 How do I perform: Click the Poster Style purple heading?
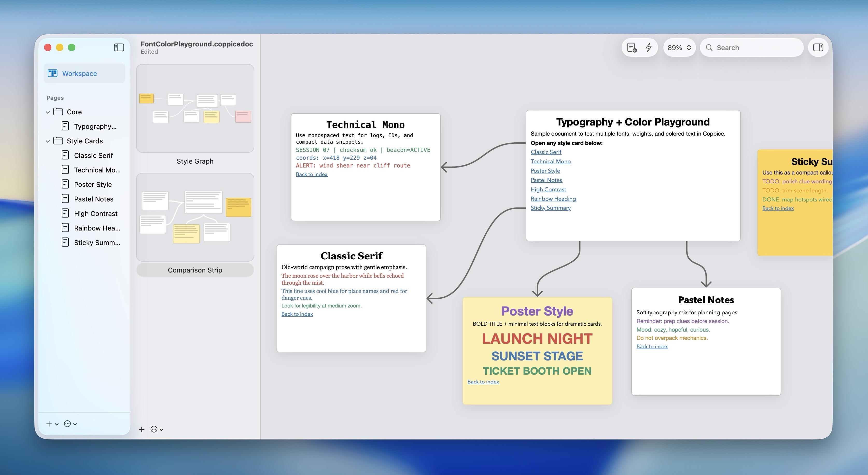(537, 311)
